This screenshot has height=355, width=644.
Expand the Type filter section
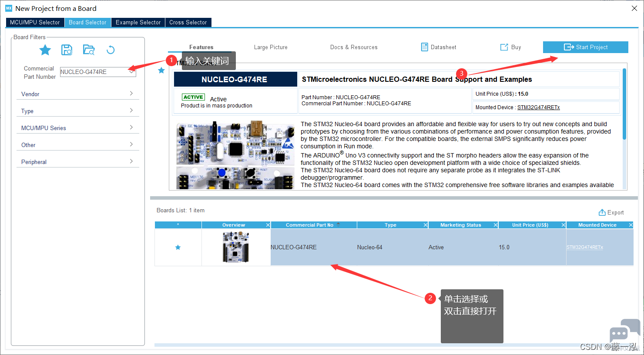click(x=78, y=111)
